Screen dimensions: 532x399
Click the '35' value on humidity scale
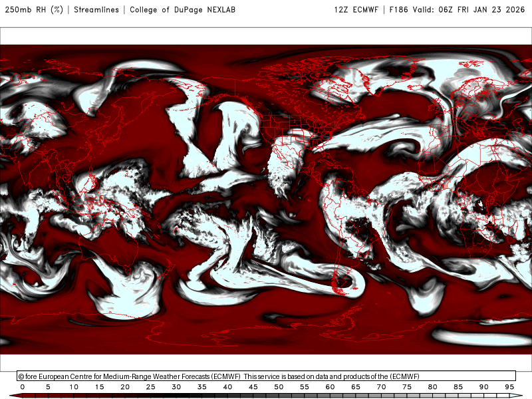(x=202, y=387)
